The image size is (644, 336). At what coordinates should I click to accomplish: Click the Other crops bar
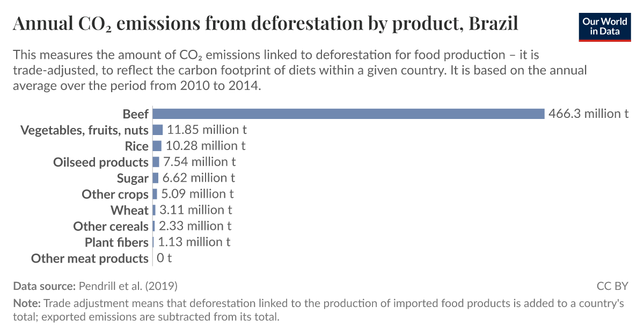155,194
